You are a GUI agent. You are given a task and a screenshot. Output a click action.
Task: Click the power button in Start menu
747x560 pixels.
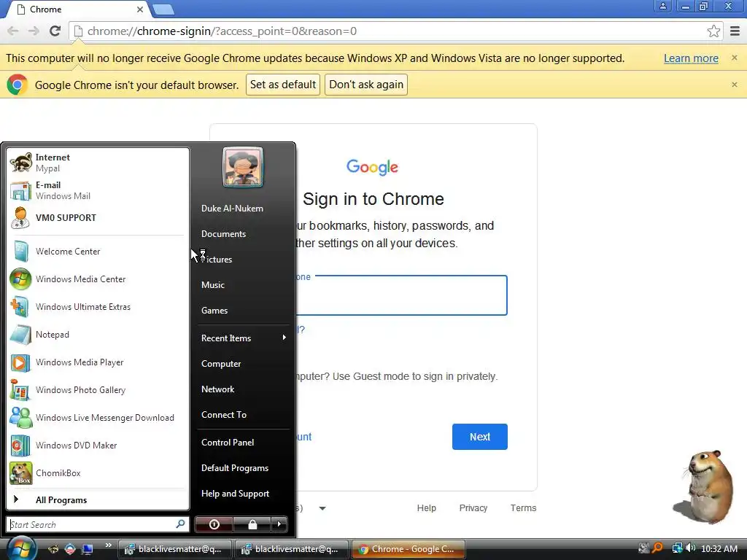[214, 524]
